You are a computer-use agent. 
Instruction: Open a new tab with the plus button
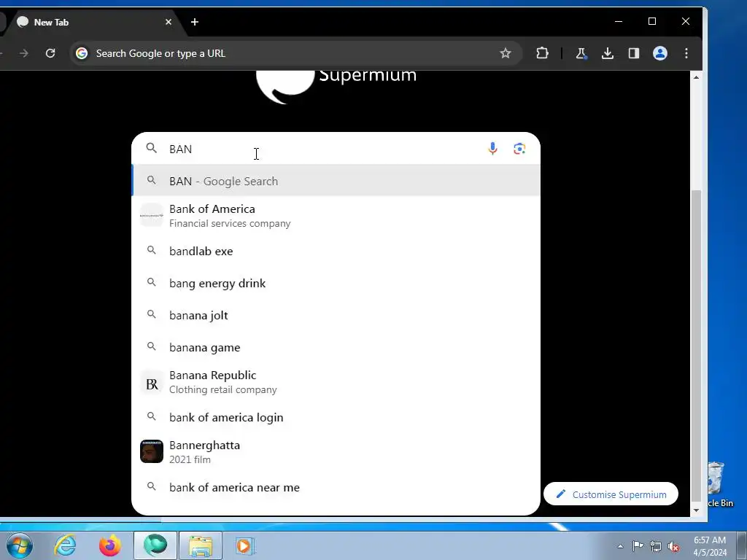tap(194, 22)
